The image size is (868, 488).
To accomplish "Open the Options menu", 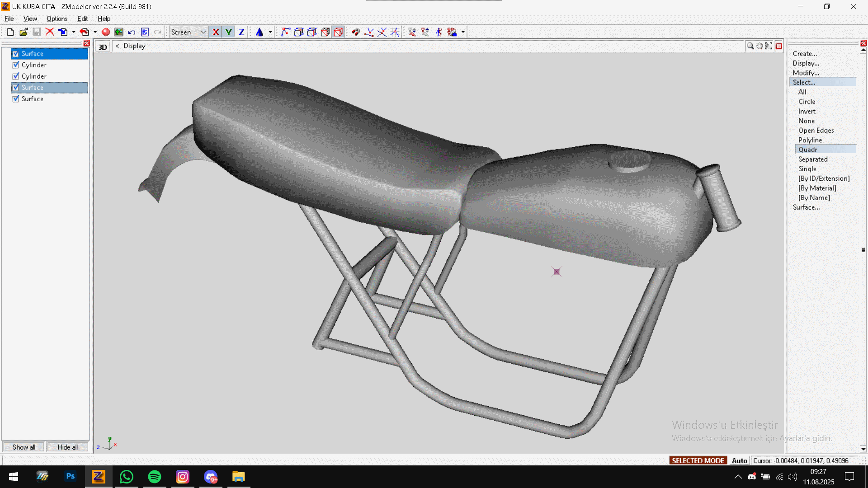I will [57, 19].
